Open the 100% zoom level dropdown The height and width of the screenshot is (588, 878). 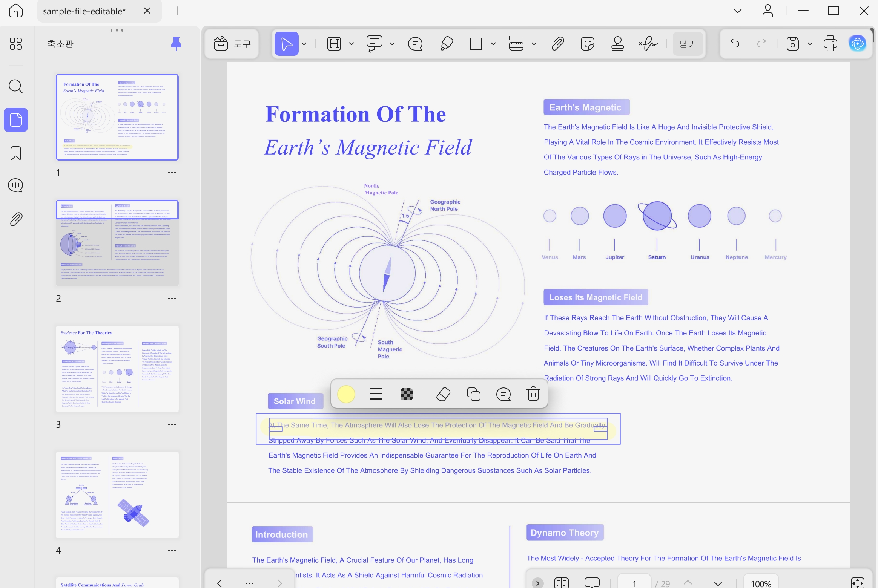coord(761,583)
